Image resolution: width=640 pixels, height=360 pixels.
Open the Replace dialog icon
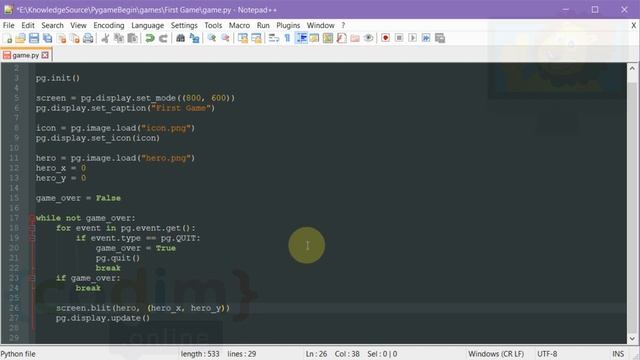tap(194, 38)
